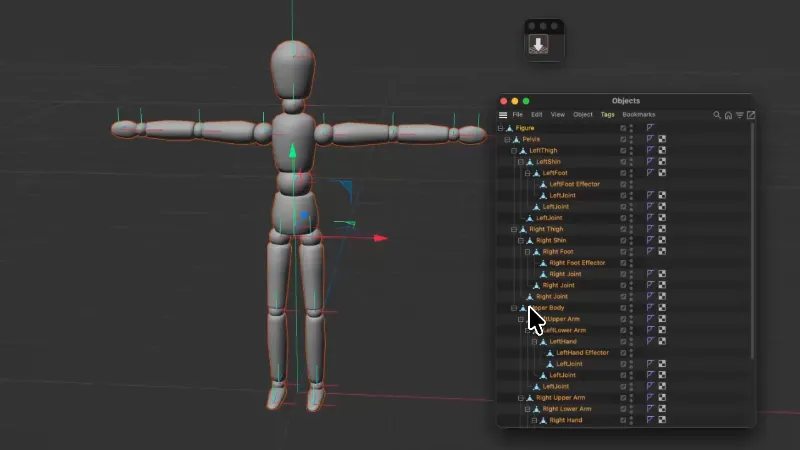Viewport: 800px width, 450px height.
Task: Collapse the LeftThigh branch
Action: pos(514,151)
